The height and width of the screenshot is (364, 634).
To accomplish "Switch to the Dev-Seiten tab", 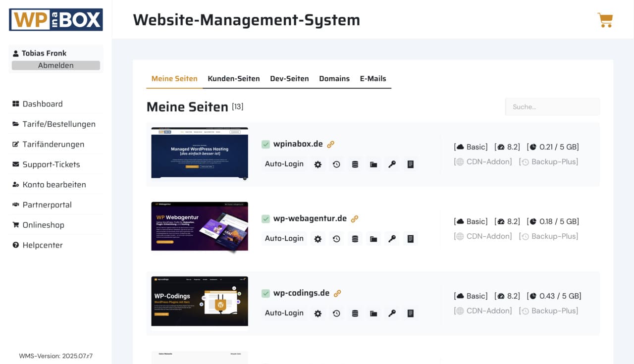I will click(289, 78).
